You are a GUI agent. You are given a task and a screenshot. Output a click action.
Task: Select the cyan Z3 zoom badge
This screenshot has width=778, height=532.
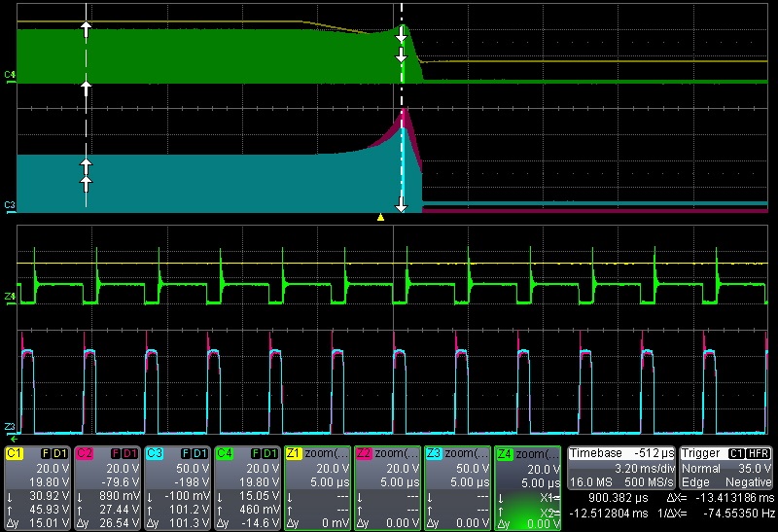pos(434,453)
